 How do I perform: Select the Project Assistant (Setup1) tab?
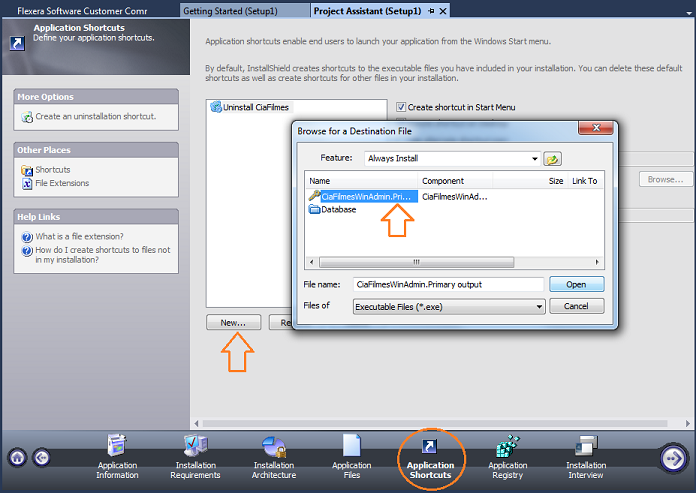coord(368,11)
